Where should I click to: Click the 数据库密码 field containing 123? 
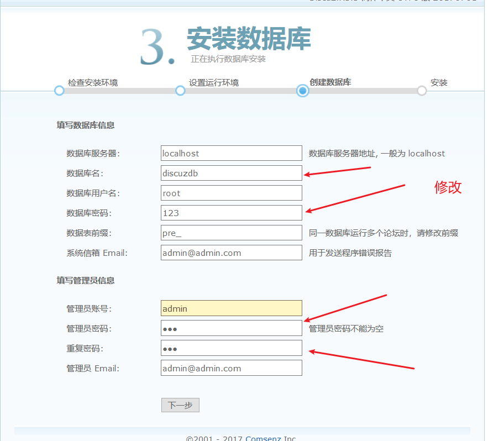click(x=232, y=213)
